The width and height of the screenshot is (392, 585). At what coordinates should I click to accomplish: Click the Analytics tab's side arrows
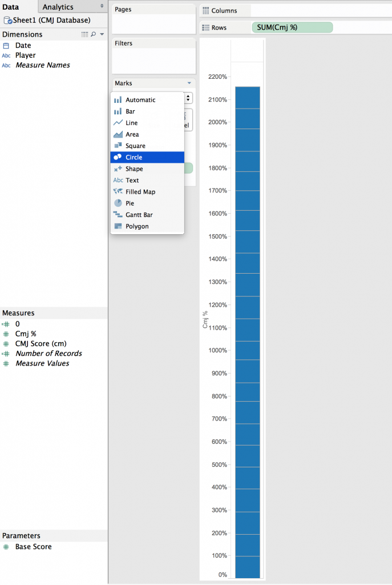(x=102, y=6)
